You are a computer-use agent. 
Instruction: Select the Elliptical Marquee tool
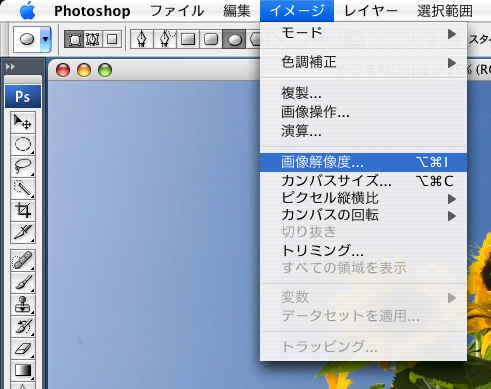23,144
